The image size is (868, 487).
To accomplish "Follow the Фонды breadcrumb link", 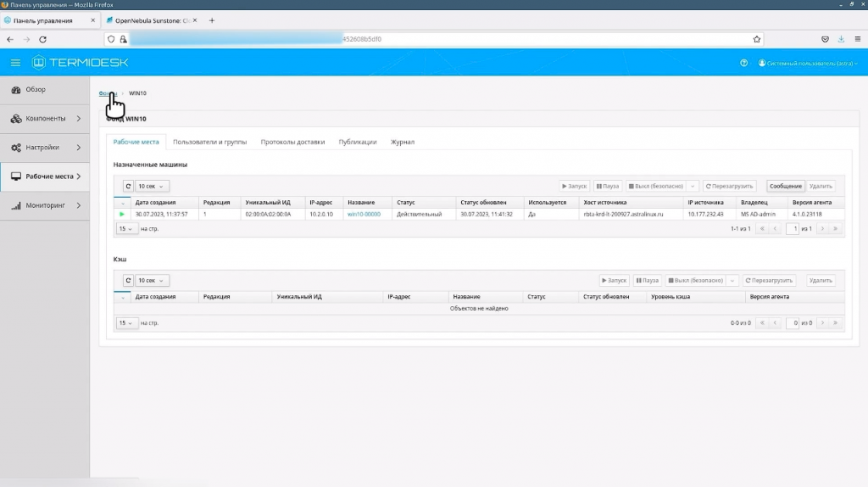I will click(x=108, y=93).
